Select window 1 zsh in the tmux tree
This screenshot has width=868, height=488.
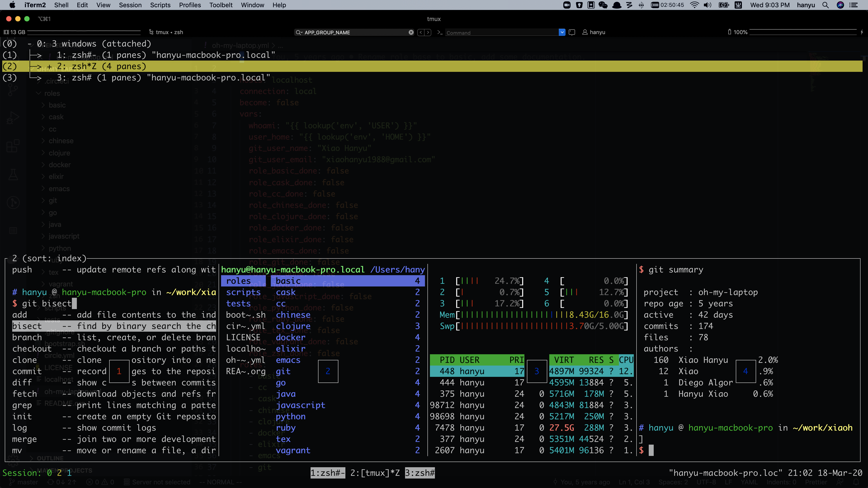click(165, 55)
